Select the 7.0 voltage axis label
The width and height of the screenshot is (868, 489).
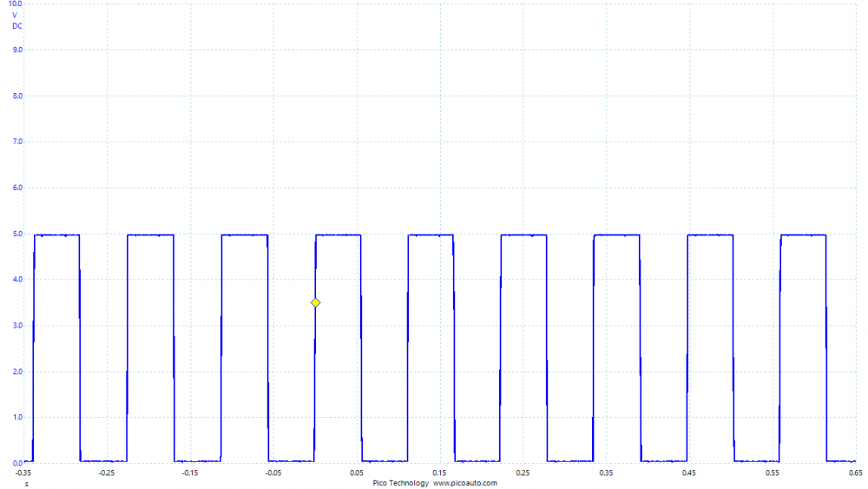pyautogui.click(x=17, y=142)
